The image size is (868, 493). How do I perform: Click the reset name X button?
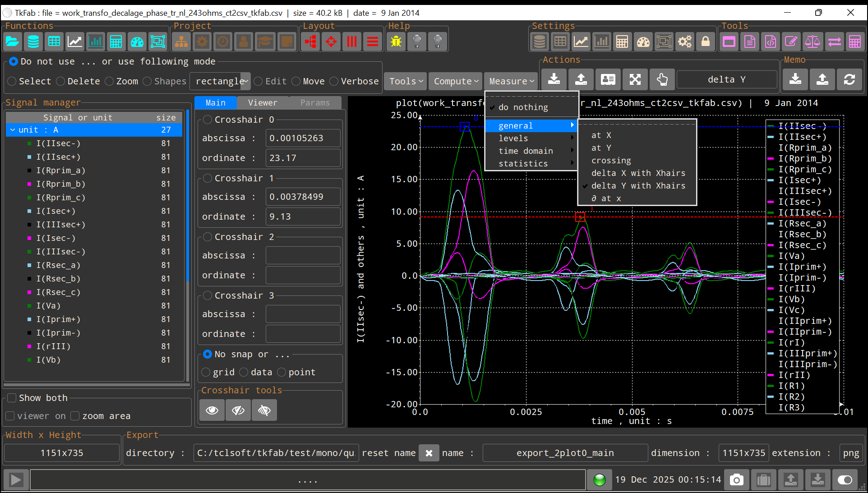[x=429, y=453]
